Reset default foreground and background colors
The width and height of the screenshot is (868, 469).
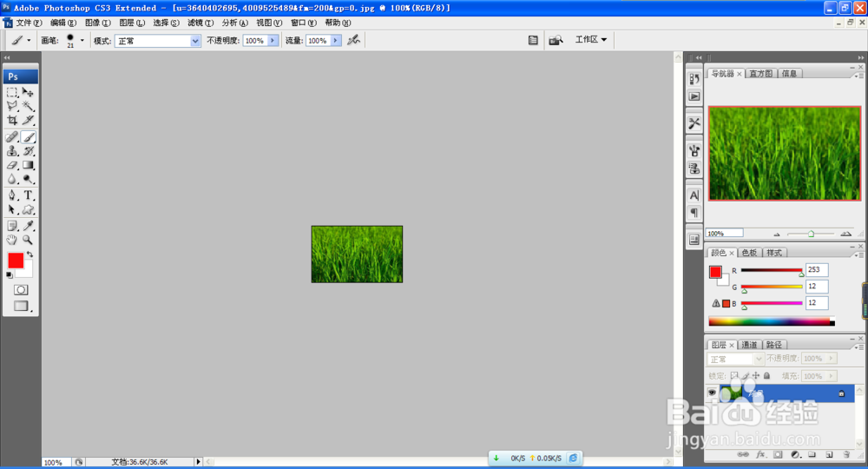(x=10, y=274)
